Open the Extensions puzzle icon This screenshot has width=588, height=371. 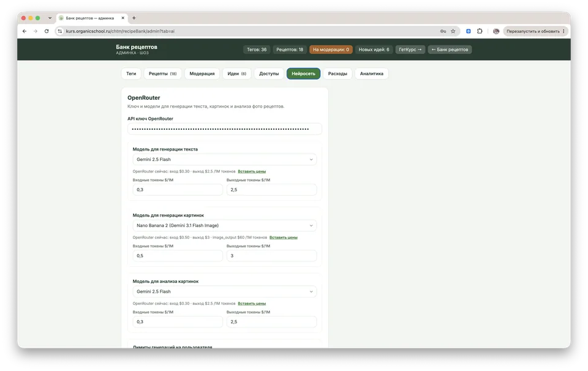(x=480, y=31)
